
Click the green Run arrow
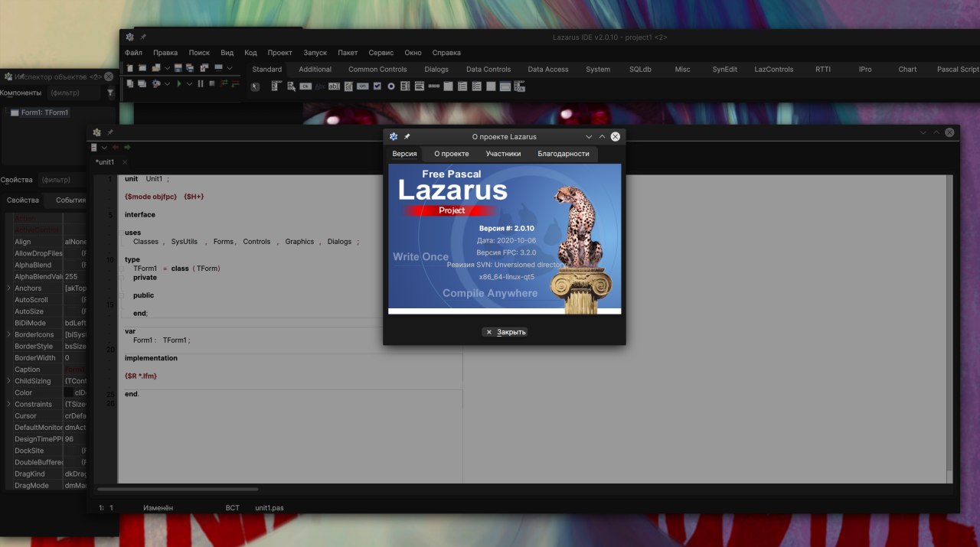[178, 83]
